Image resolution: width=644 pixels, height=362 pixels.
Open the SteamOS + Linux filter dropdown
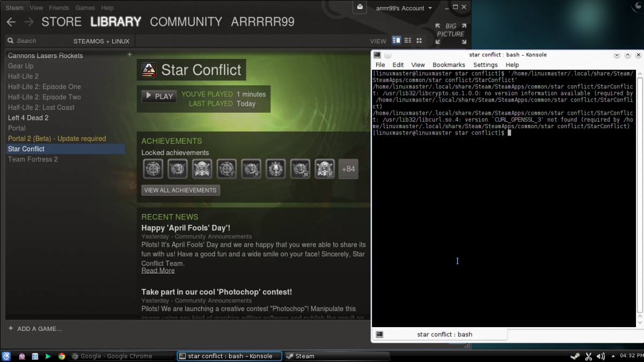tap(101, 41)
